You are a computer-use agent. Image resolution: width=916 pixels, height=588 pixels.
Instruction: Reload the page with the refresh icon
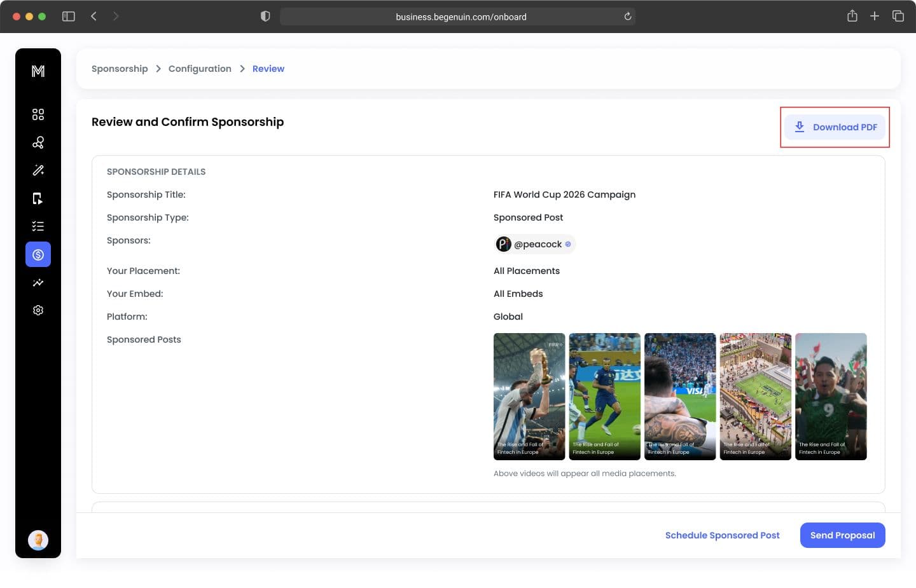[x=628, y=17]
